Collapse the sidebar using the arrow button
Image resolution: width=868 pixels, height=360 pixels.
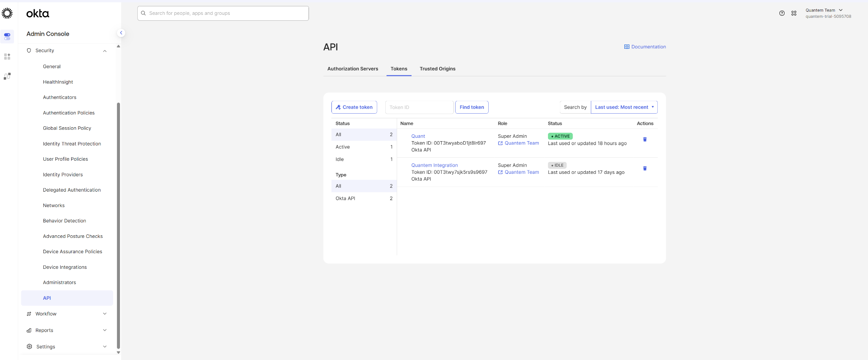point(121,33)
